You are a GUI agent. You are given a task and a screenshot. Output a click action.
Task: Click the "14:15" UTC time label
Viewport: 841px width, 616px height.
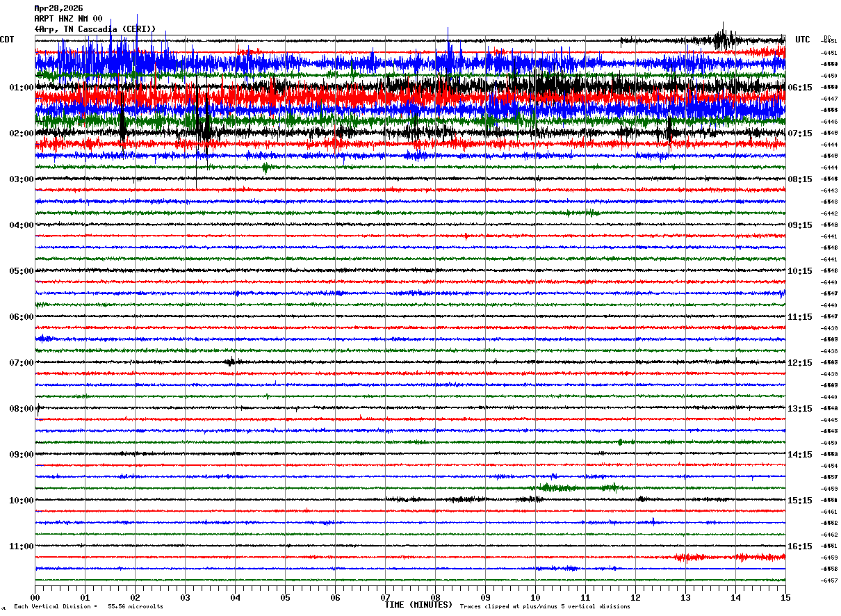pyautogui.click(x=800, y=455)
